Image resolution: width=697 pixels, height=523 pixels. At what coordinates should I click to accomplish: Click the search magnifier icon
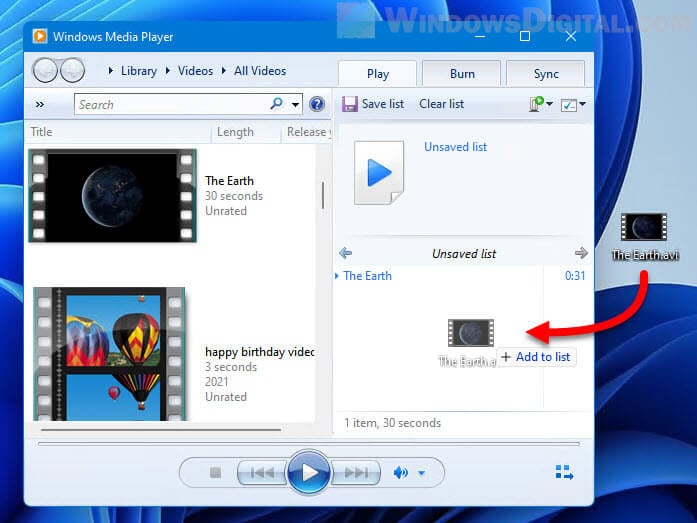coord(276,104)
